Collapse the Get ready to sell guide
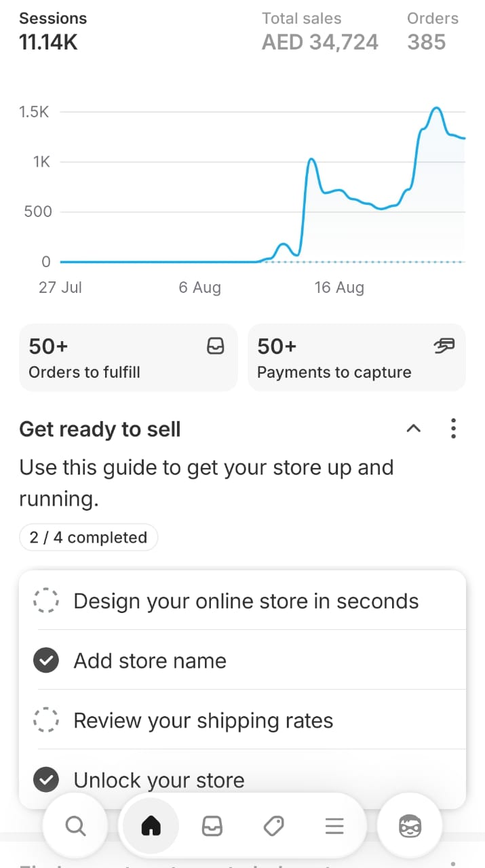485x868 pixels. coord(413,429)
